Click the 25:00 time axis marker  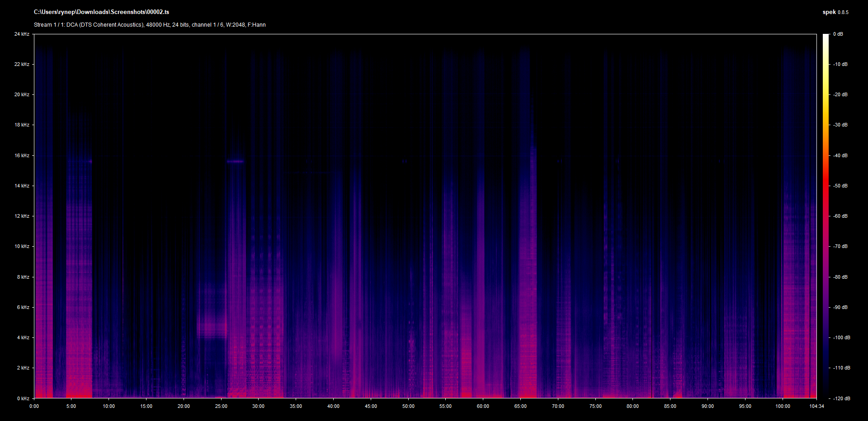click(x=221, y=406)
